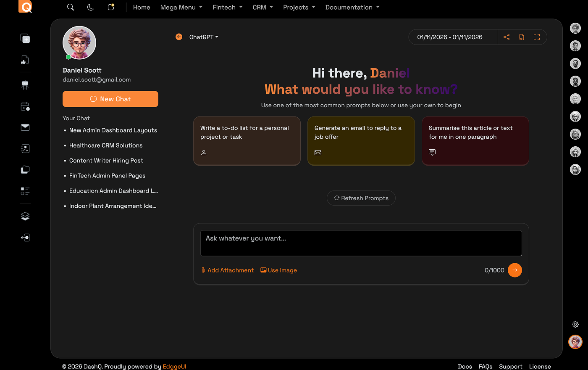Screen dimensions: 588x370
Task: Click the share icon near the date range
Action: point(507,37)
